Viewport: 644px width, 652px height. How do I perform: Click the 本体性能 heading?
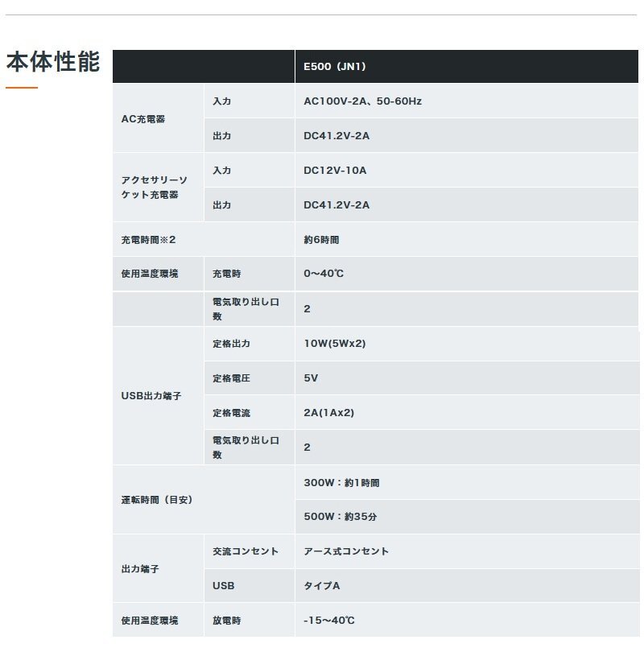click(x=53, y=61)
